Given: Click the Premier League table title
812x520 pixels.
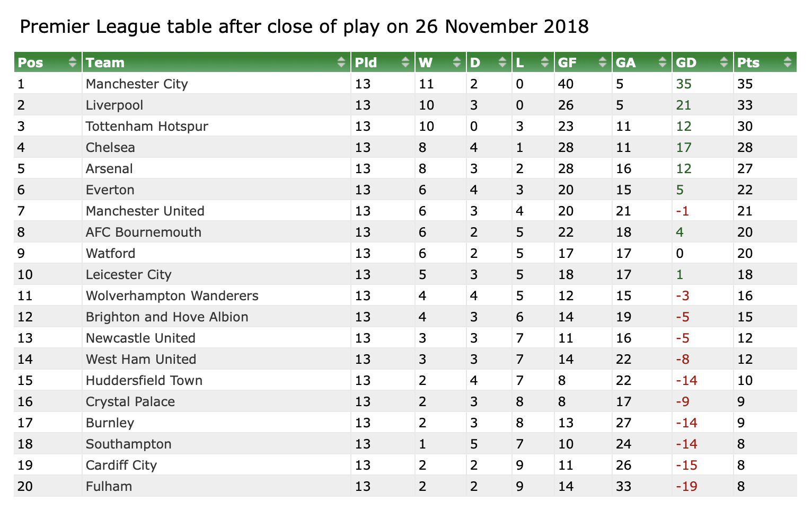Looking at the screenshot, I should click(x=304, y=26).
